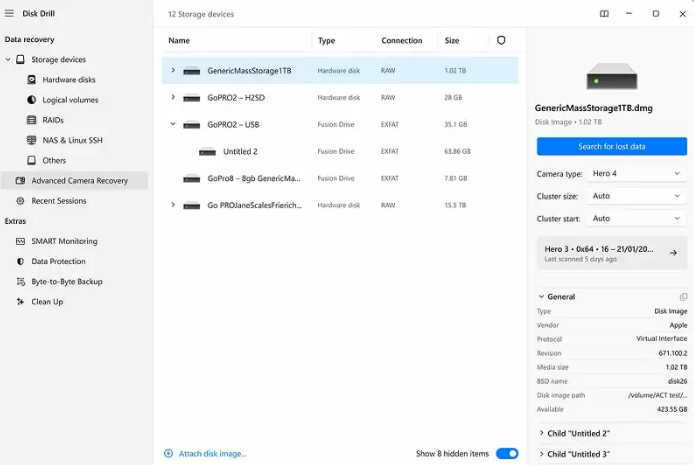Expand the Child "Untitled 2" section
This screenshot has width=694, height=465.
(542, 433)
